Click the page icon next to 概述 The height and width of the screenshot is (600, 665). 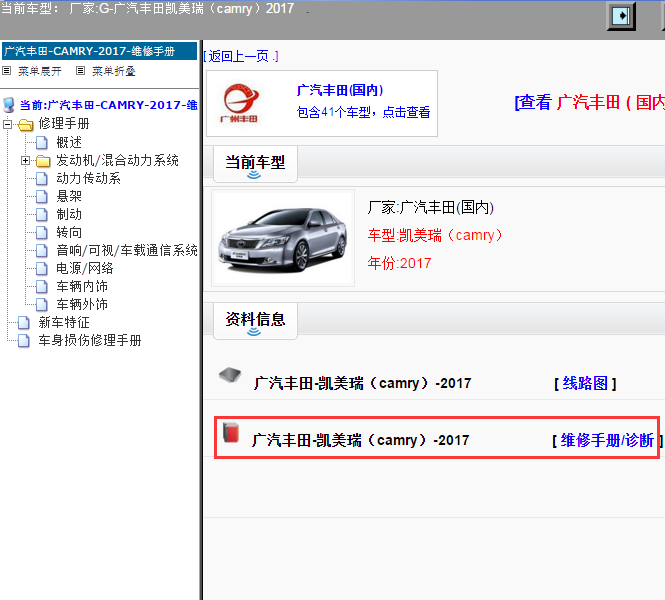(42, 142)
